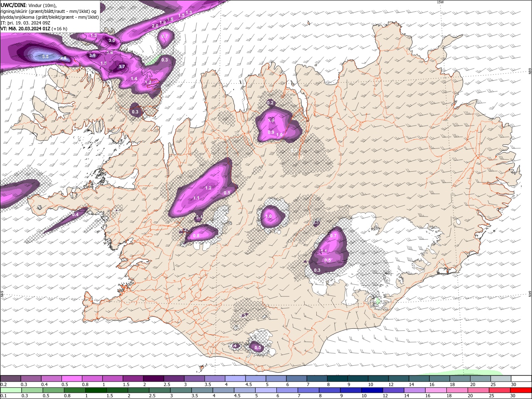
Task: Click the 'rigning/skúrir' legend description line
Action: point(48,11)
